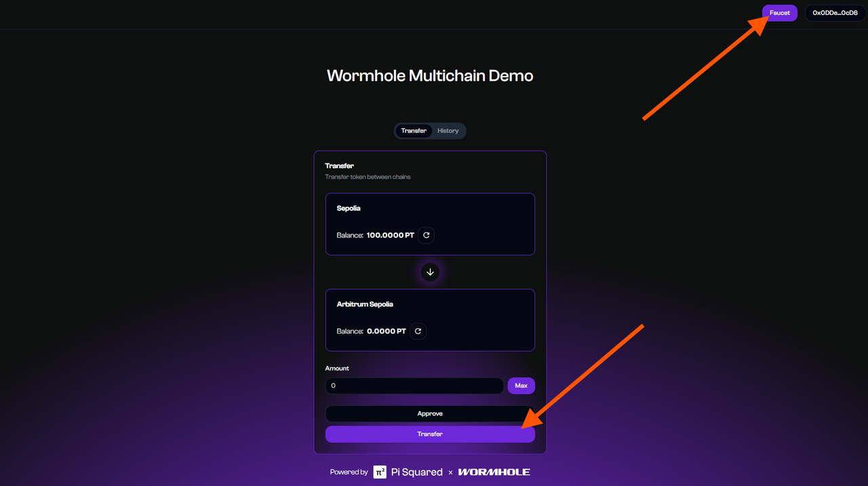Click the Wormhole Multichain Demo heading
Viewport: 868px width, 486px height.
click(430, 75)
